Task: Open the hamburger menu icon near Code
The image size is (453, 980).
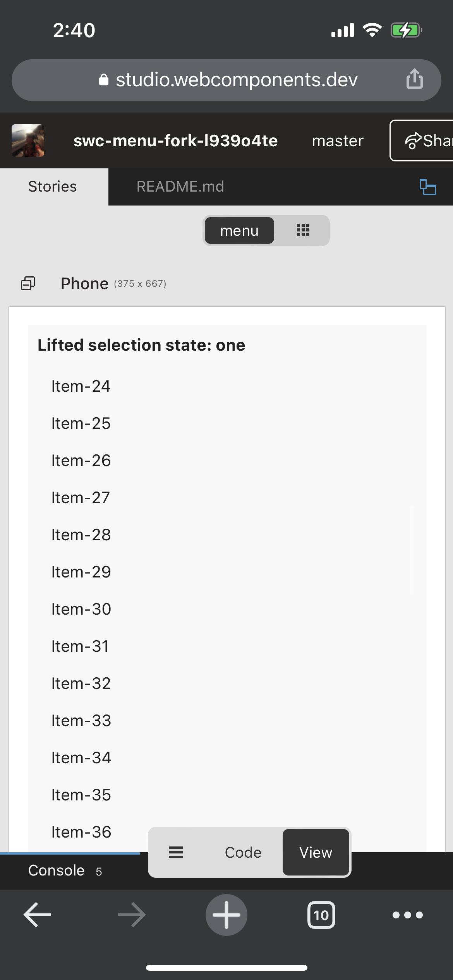Action: tap(176, 852)
